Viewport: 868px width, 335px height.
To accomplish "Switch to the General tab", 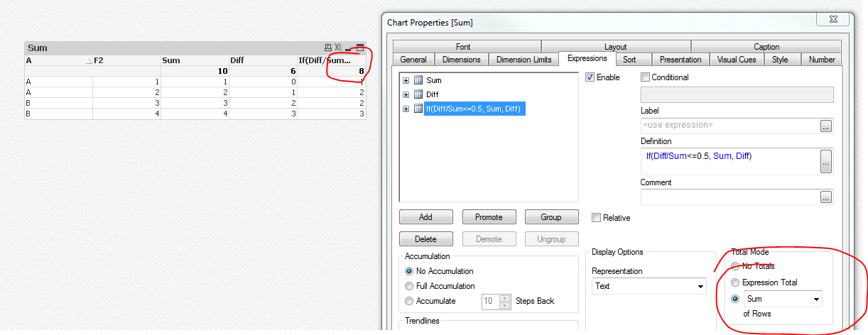I will point(413,60).
